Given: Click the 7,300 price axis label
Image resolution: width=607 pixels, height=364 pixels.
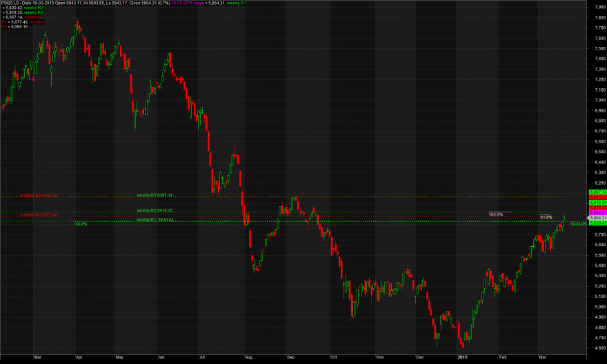Looking at the screenshot, I should coord(600,69).
